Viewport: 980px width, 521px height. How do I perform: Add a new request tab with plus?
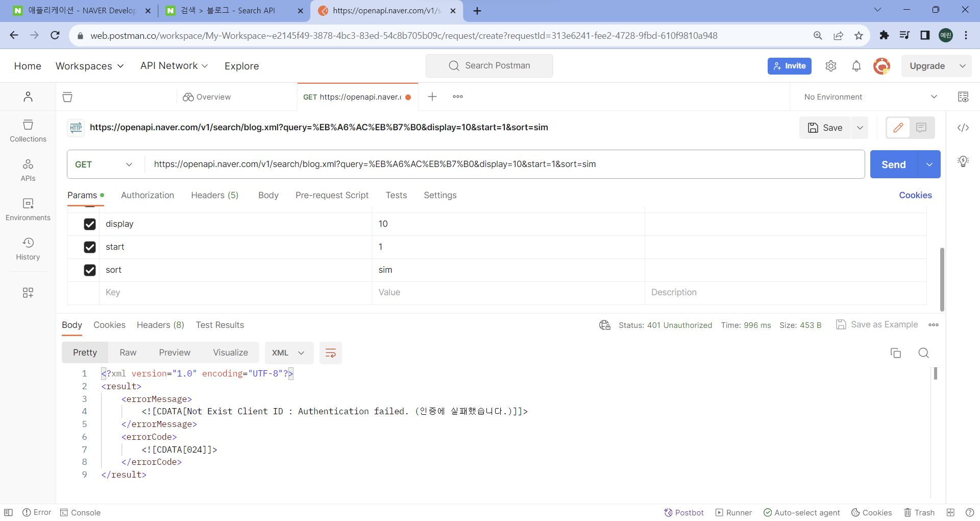(432, 97)
